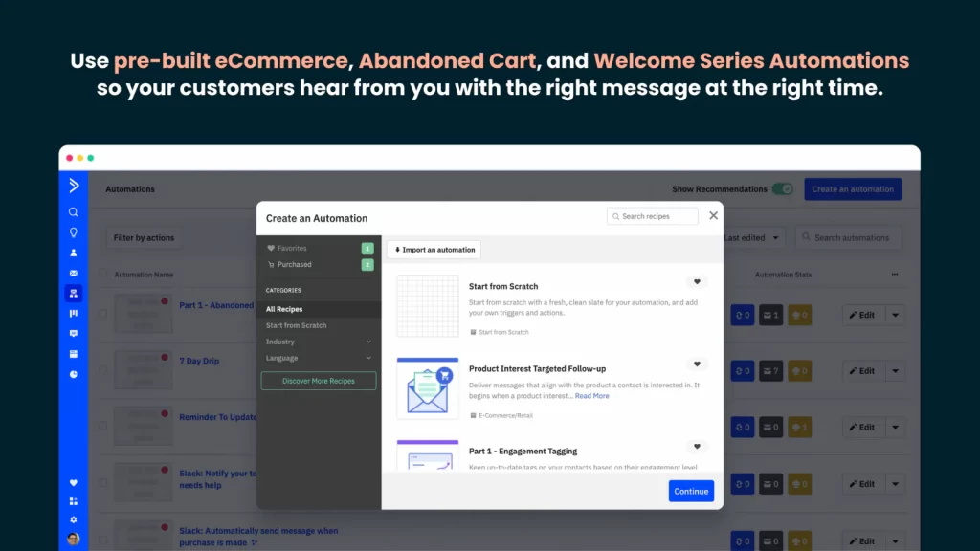Click the ActiveCampaign logo in the sidebar
Viewport: 980px width, 551px height.
(x=74, y=185)
